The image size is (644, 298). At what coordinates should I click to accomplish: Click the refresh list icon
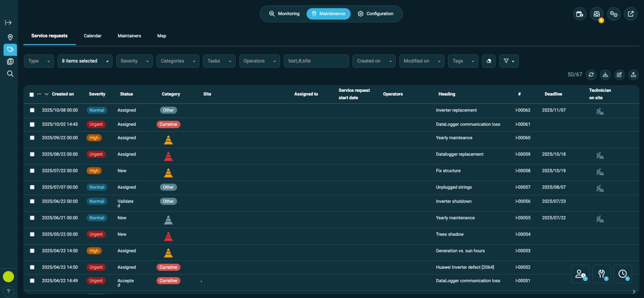[591, 74]
